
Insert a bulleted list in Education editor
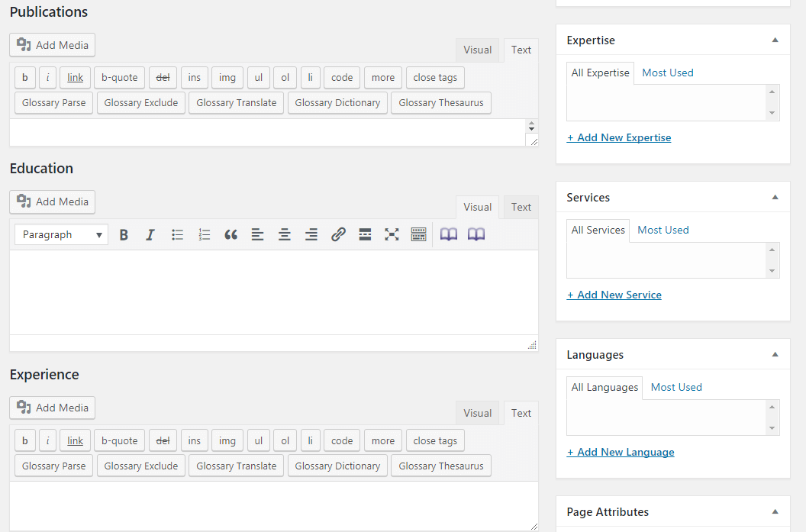(x=177, y=235)
